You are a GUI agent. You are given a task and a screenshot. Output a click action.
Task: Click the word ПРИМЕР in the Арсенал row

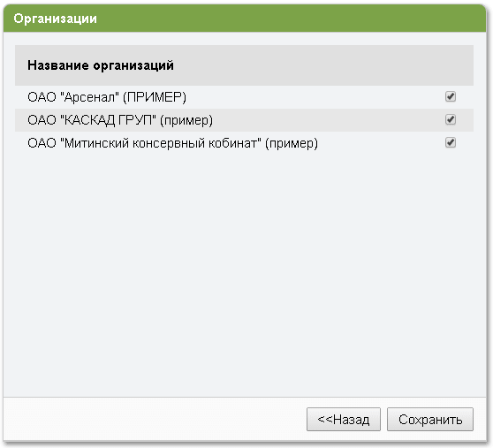click(x=155, y=97)
